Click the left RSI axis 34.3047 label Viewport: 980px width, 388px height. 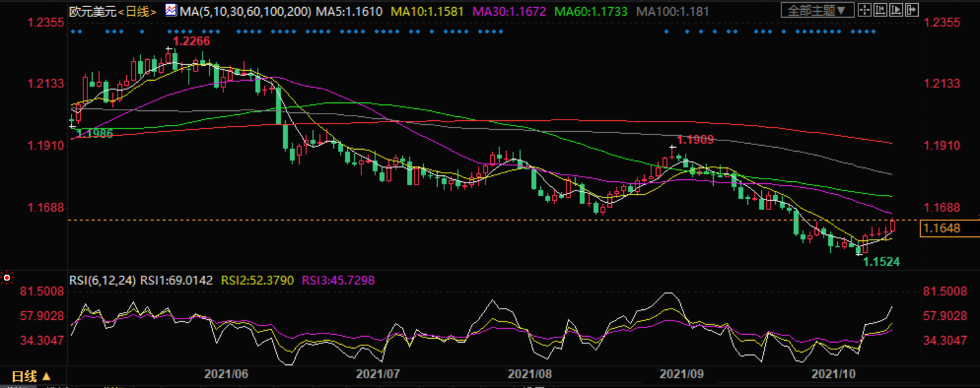coord(41,341)
